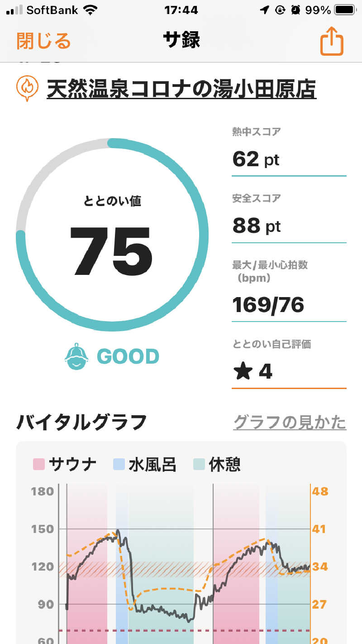
Task: Tap the 169/76 heart rate value
Action: coord(268,305)
